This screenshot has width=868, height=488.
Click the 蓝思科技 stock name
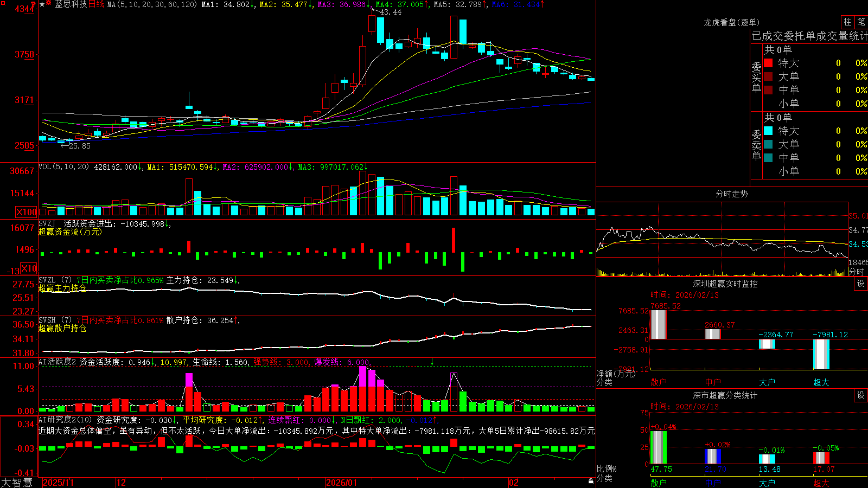(x=71, y=4)
